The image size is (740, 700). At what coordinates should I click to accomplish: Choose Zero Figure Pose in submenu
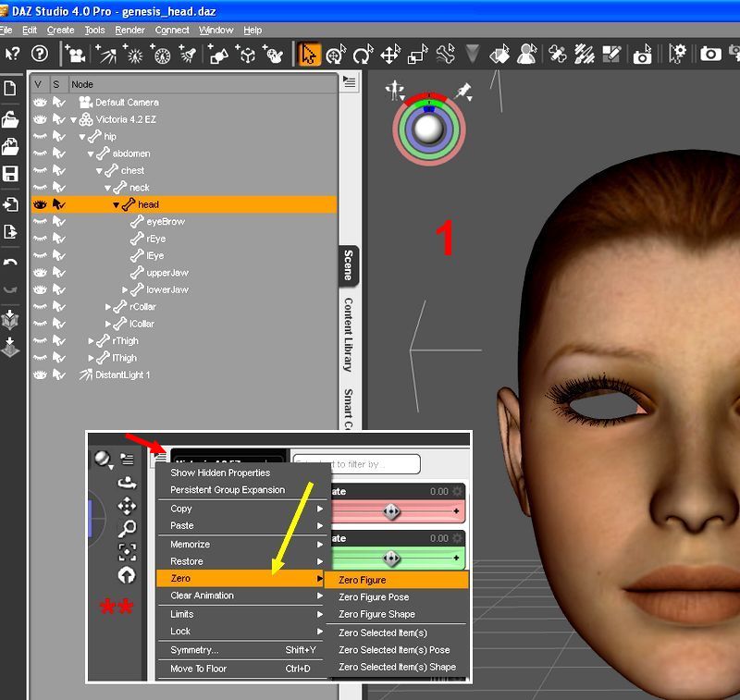coord(374,597)
